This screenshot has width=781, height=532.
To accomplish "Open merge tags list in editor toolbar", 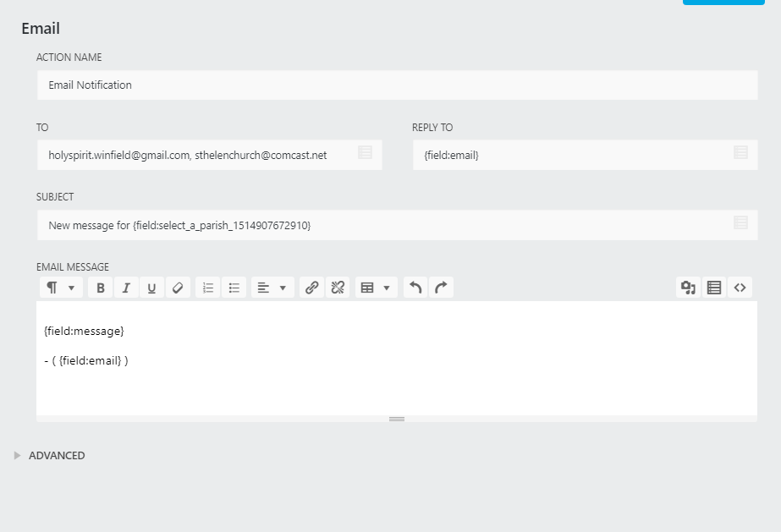I will [714, 288].
